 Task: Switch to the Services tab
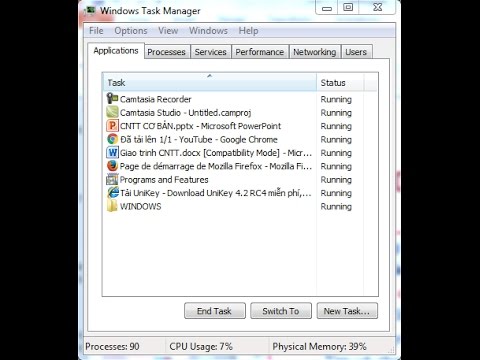pos(210,52)
